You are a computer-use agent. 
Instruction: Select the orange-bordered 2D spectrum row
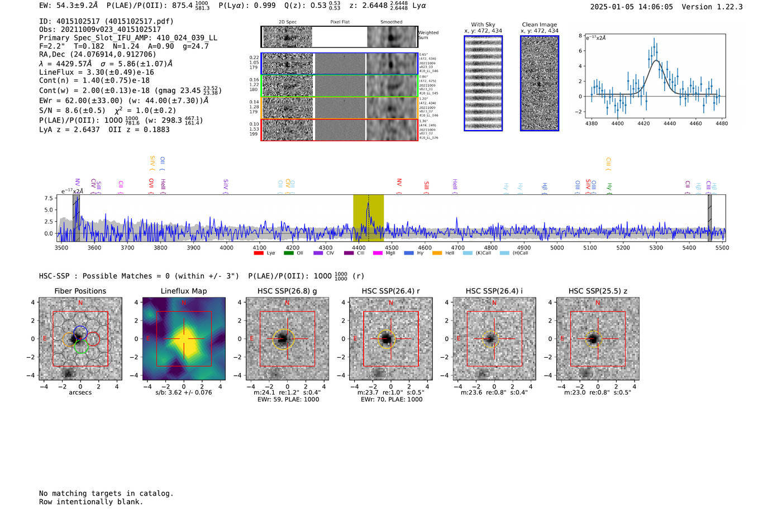tap(339, 108)
